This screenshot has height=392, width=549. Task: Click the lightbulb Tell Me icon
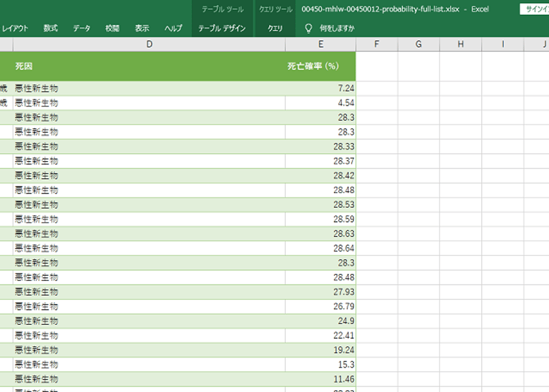click(308, 29)
